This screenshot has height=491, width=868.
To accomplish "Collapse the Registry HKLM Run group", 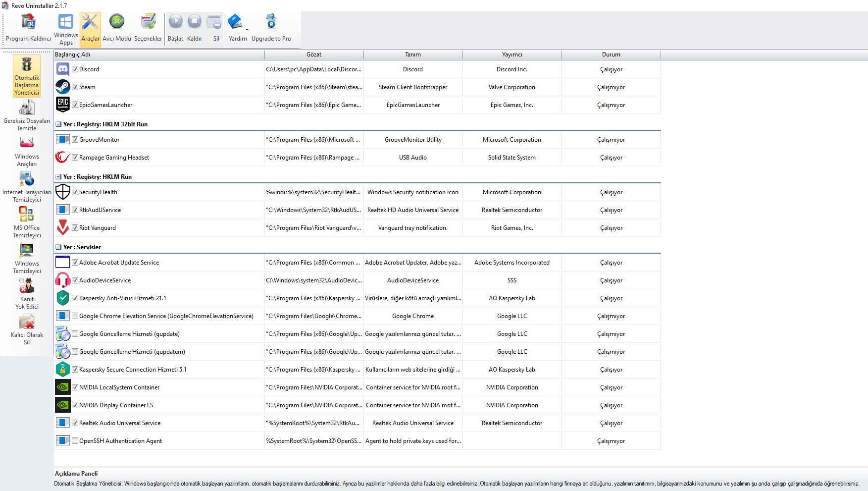I will tap(58, 177).
